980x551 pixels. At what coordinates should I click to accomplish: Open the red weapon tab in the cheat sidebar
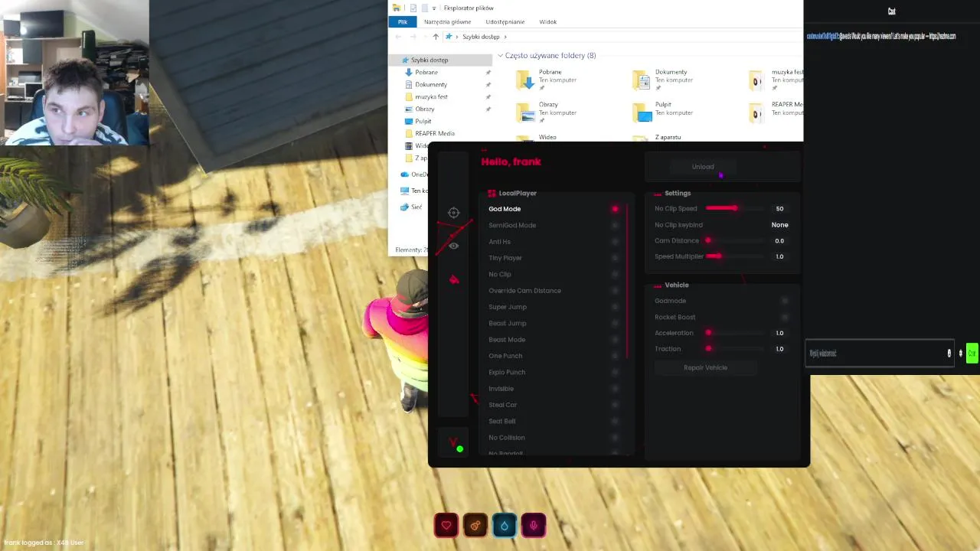pyautogui.click(x=453, y=279)
